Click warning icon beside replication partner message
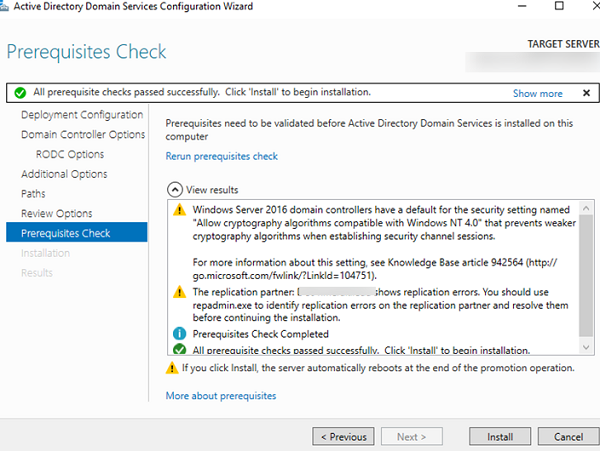 (x=179, y=292)
